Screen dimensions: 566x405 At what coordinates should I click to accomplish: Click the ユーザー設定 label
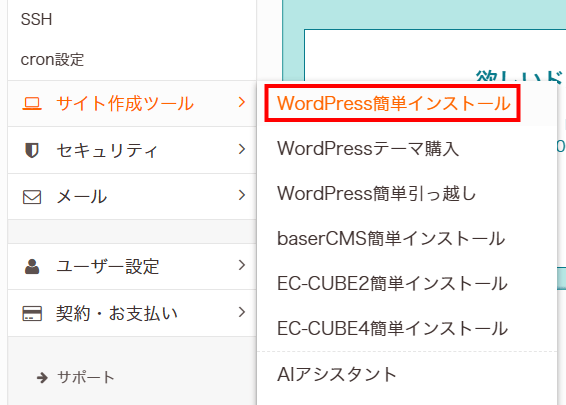pyautogui.click(x=108, y=267)
